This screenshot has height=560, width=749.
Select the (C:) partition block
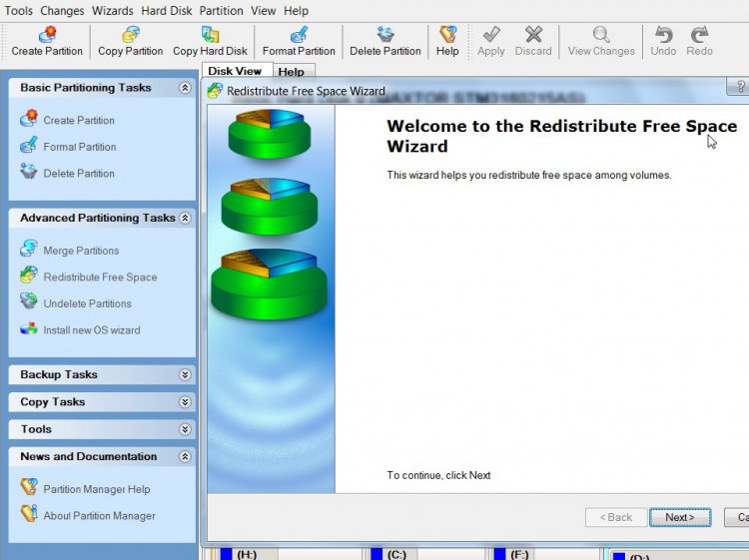point(426,554)
